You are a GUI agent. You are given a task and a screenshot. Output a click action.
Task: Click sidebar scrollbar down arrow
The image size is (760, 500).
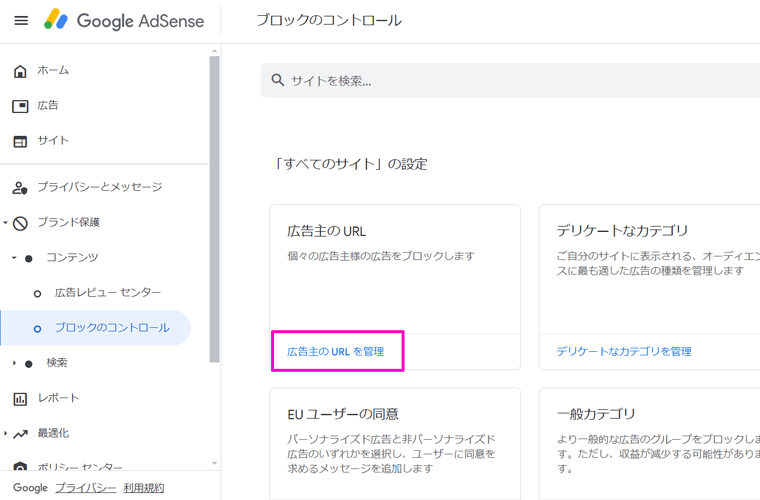(x=214, y=464)
